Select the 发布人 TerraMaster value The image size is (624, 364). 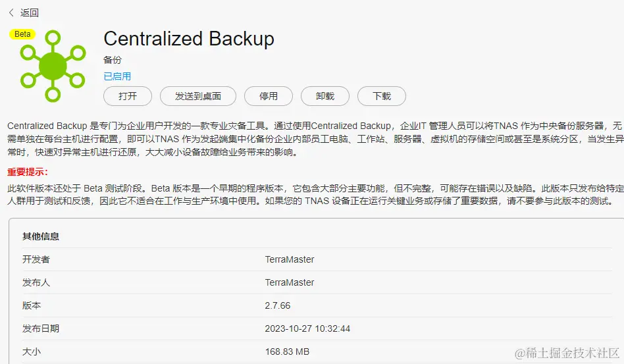pyautogui.click(x=290, y=282)
